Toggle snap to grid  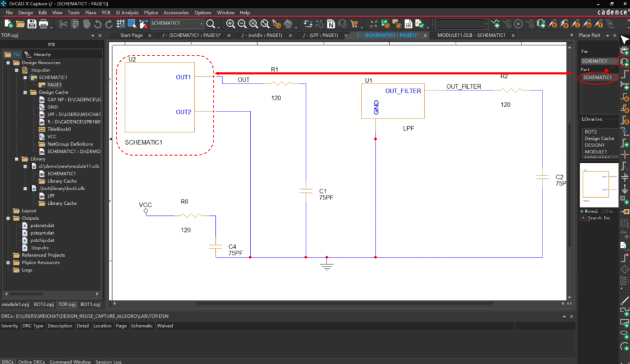point(120,24)
